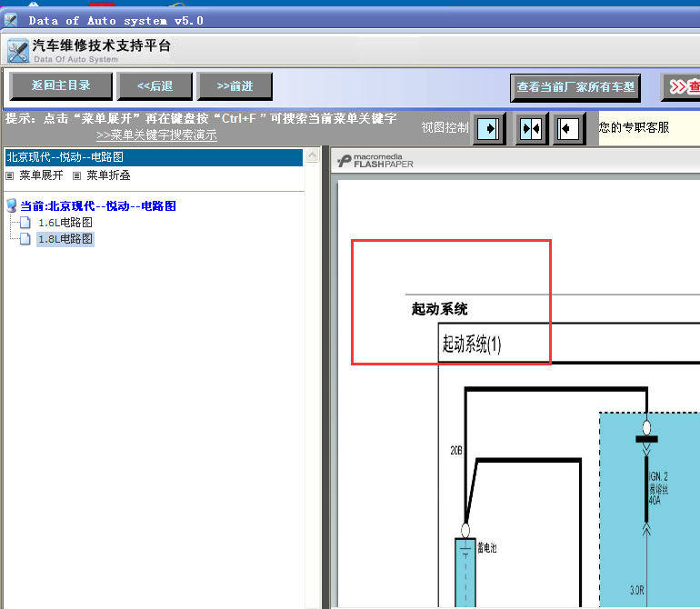Click the 北京现代--悦动--电路图 panel header
The height and width of the screenshot is (609, 700).
click(154, 157)
